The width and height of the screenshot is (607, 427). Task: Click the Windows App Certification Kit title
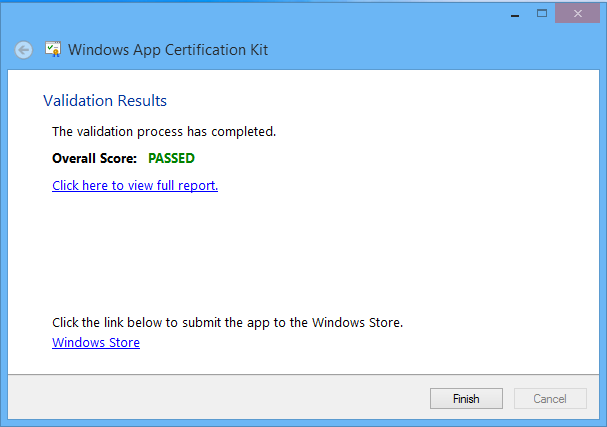tap(168, 50)
